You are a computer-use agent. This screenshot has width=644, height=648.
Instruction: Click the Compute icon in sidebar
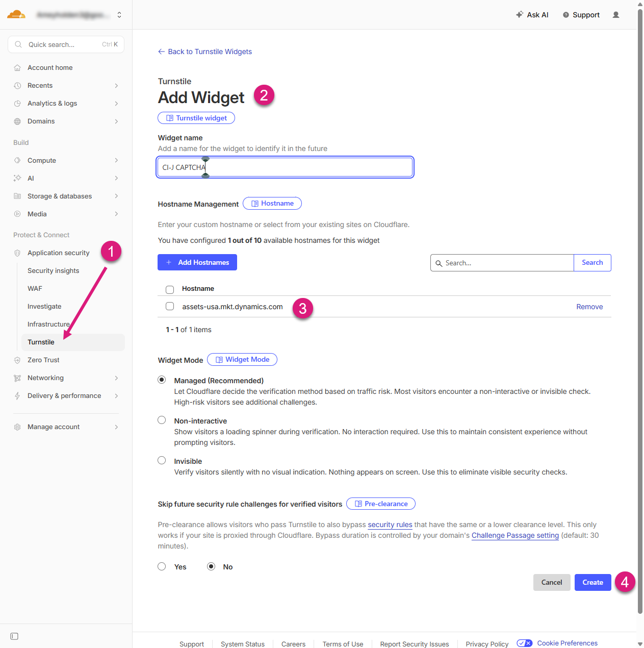tap(17, 160)
